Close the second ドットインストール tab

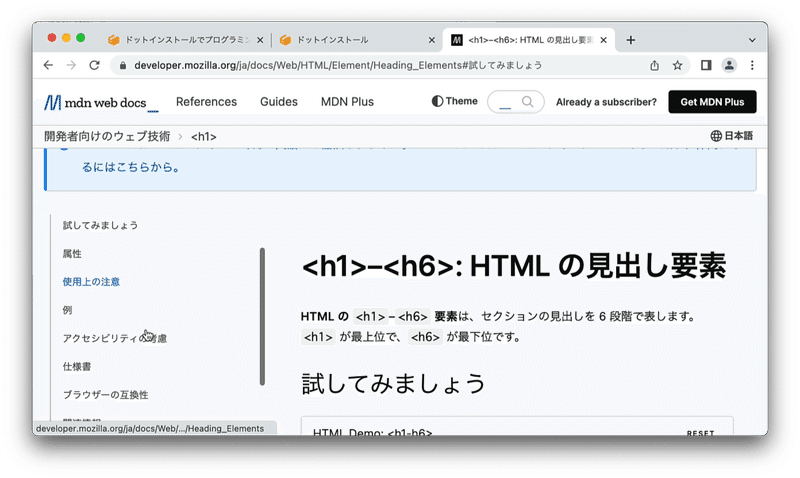tap(432, 40)
